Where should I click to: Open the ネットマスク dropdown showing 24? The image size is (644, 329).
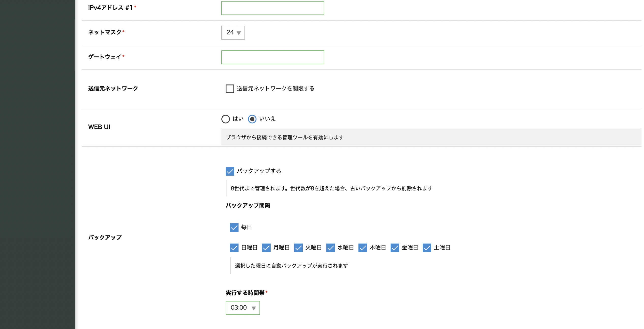233,33
